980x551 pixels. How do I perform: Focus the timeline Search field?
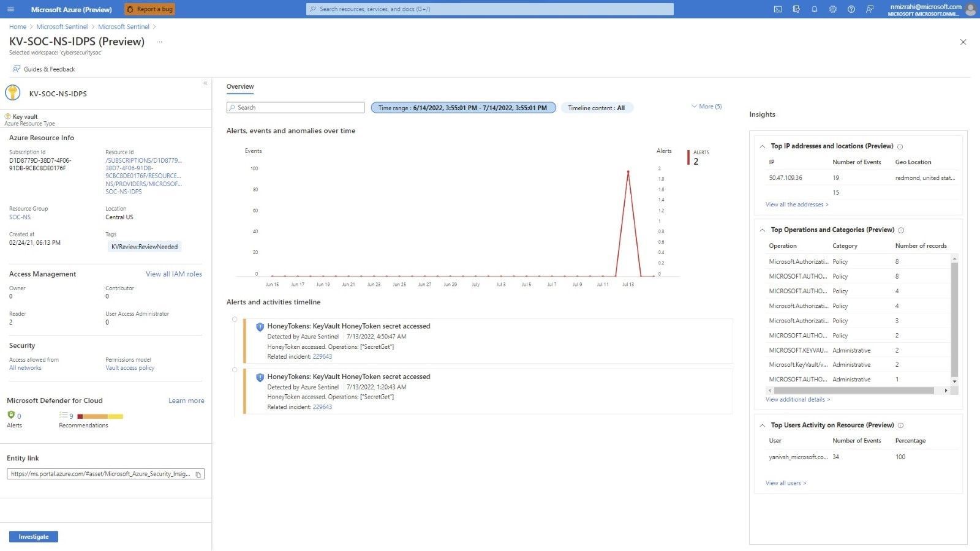point(295,108)
